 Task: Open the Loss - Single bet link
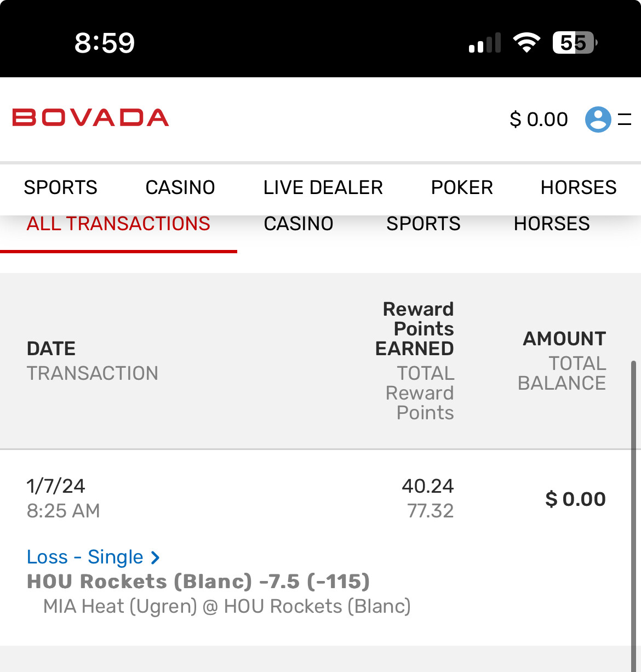pos(85,557)
